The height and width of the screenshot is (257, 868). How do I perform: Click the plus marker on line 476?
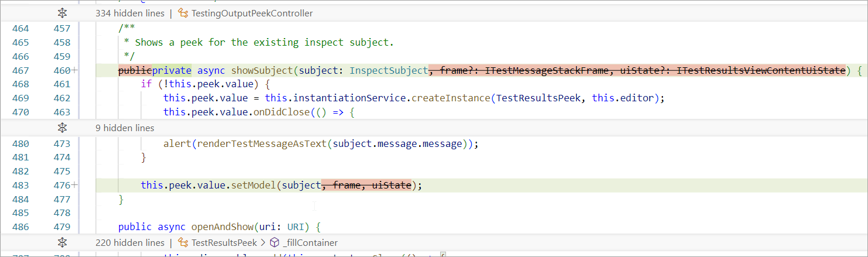74,186
